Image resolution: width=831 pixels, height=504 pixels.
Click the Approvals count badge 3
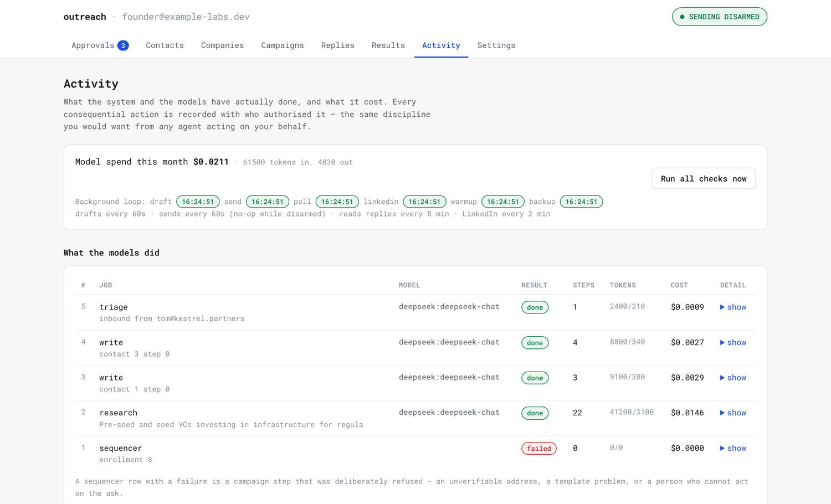[x=123, y=45]
